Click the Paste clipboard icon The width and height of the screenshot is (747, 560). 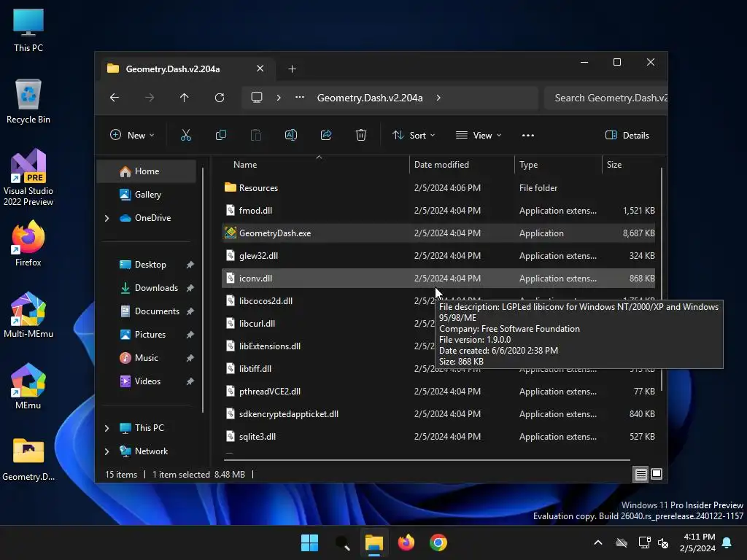[256, 135]
